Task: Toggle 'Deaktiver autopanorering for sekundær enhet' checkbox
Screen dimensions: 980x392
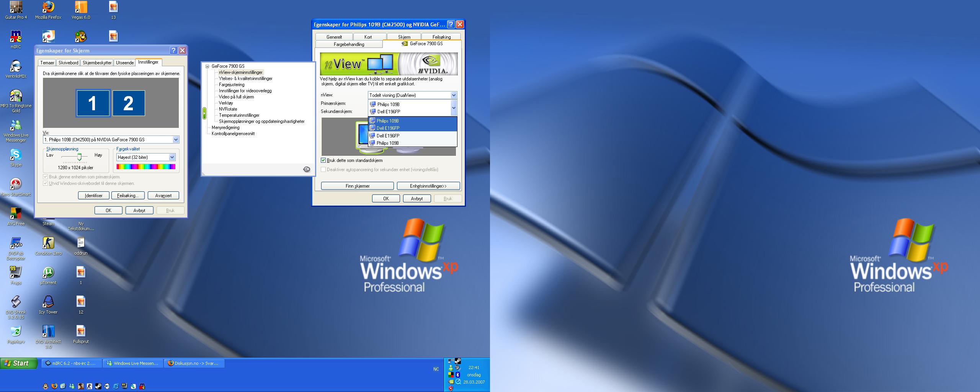Action: pyautogui.click(x=323, y=169)
